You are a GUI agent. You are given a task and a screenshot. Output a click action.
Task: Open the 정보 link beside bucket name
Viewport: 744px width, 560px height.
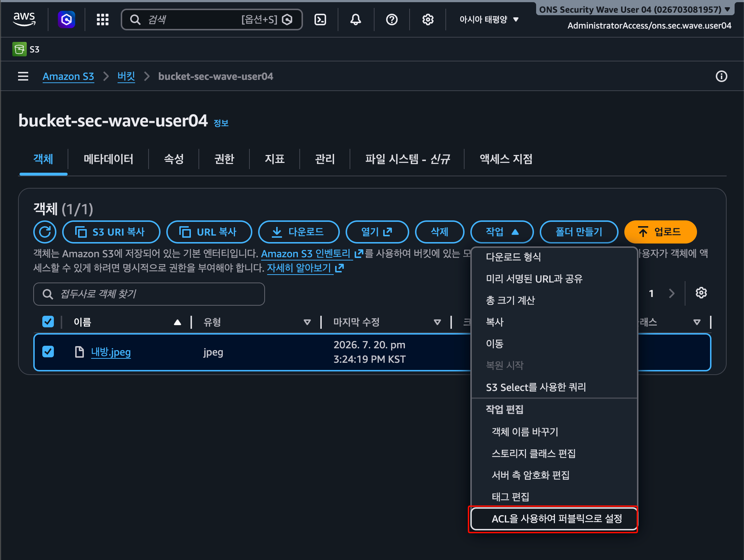pyautogui.click(x=221, y=123)
